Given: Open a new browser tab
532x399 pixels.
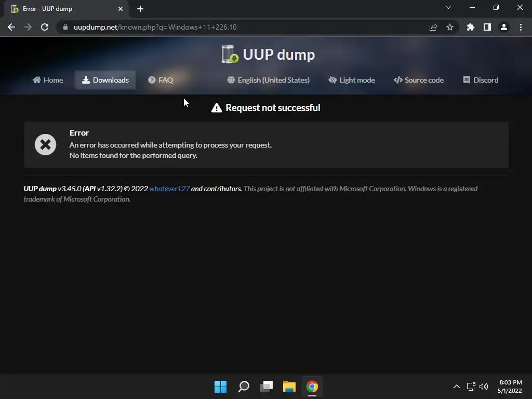Looking at the screenshot, I should (140, 9).
